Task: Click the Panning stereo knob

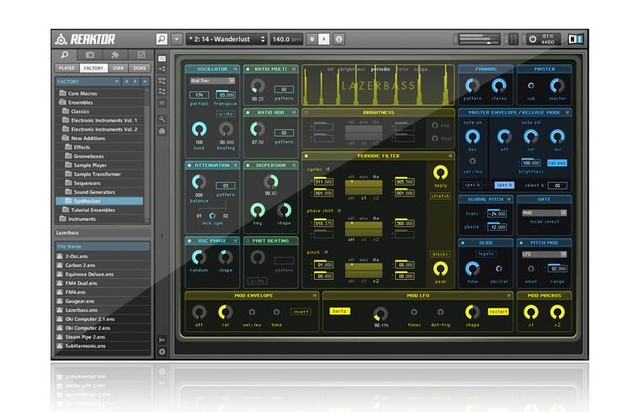Action: point(498,86)
